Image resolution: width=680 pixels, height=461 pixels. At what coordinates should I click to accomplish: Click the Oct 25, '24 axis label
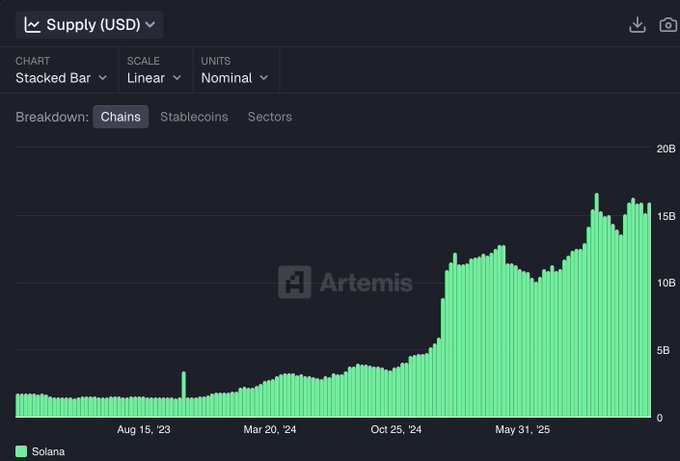tap(396, 430)
